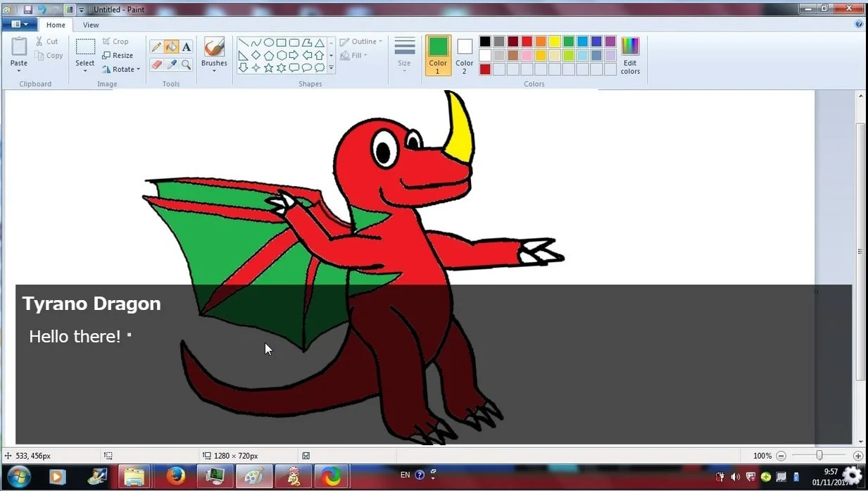Screen dimensions: 868x491
Task: Choose the Diamond shape
Action: coord(256,55)
